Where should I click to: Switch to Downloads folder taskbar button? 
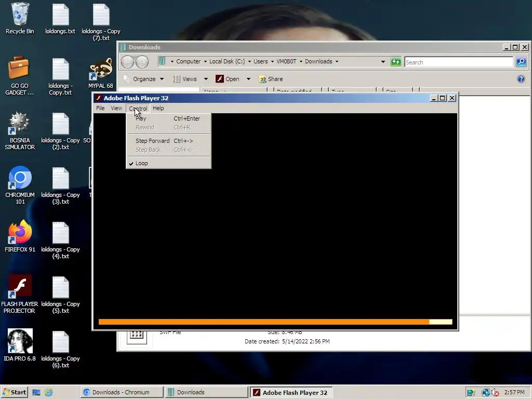pyautogui.click(x=206, y=393)
